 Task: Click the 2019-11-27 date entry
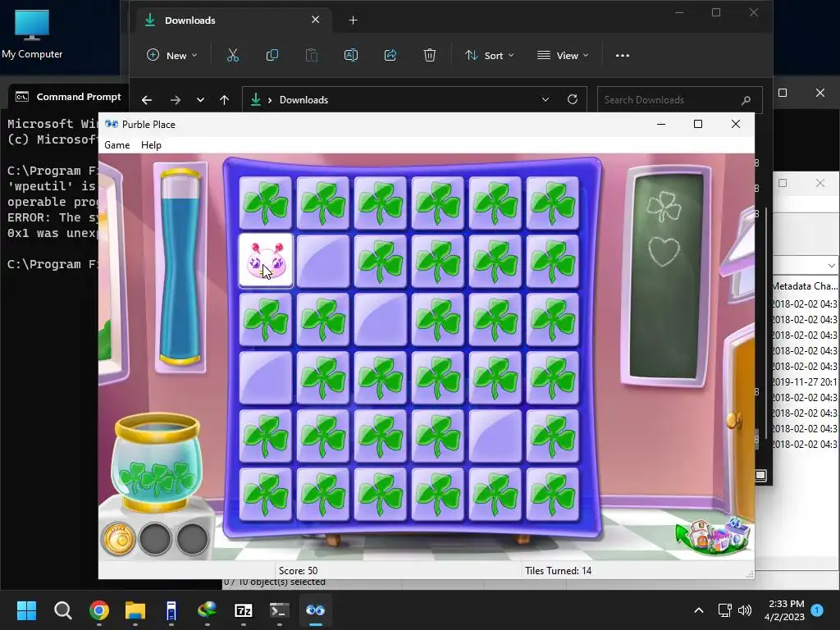coord(805,382)
